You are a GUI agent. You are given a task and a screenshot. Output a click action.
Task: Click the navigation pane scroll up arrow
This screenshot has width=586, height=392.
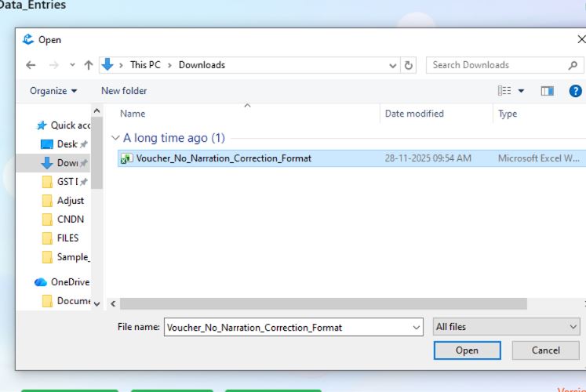96,111
